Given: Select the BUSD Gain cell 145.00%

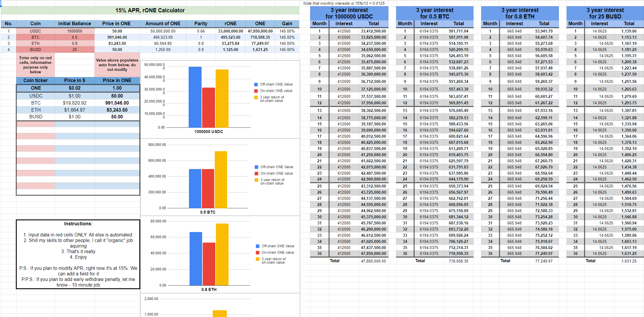Looking at the screenshot, I should 287,50.
